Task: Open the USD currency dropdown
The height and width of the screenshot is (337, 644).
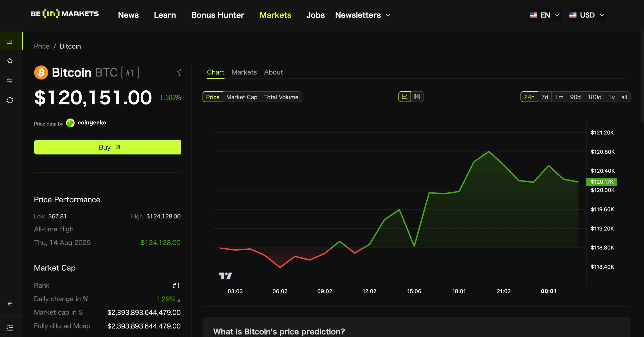Action: click(x=587, y=15)
